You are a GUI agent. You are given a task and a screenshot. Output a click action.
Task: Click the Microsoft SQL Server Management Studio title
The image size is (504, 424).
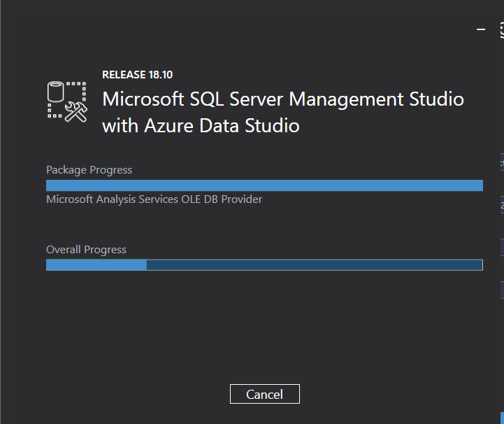[282, 99]
